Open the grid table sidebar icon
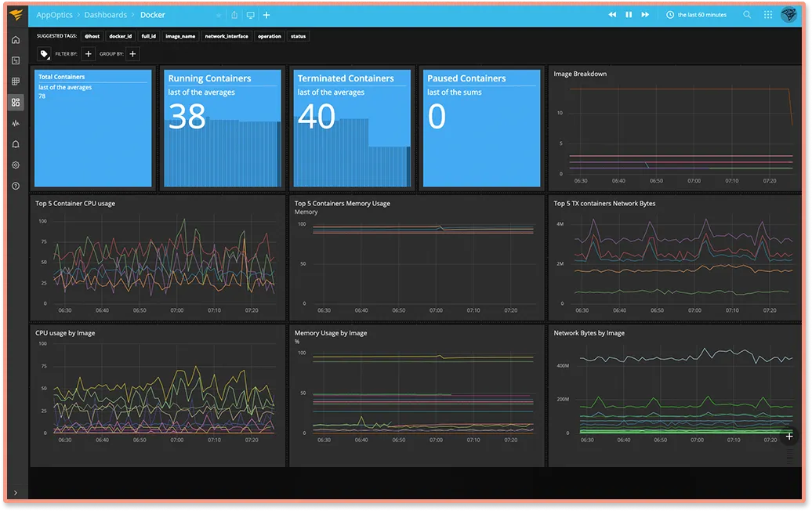 pyautogui.click(x=16, y=82)
